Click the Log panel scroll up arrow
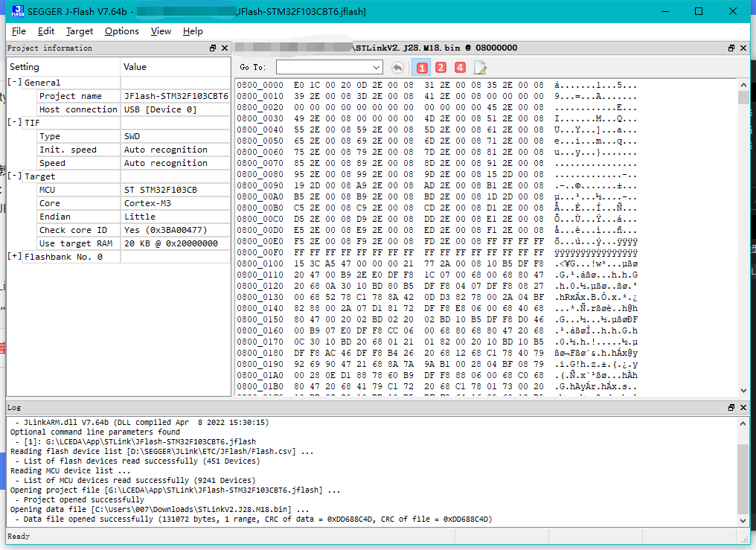 [743, 423]
